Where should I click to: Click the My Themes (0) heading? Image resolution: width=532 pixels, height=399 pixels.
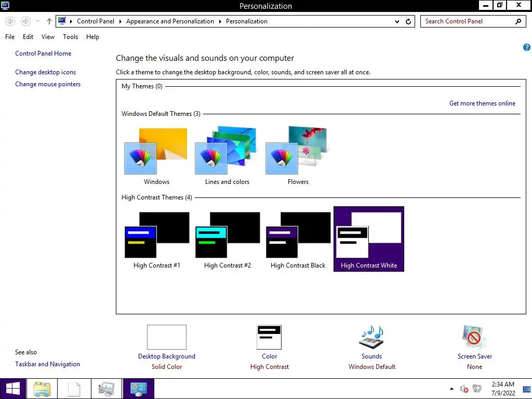142,86
